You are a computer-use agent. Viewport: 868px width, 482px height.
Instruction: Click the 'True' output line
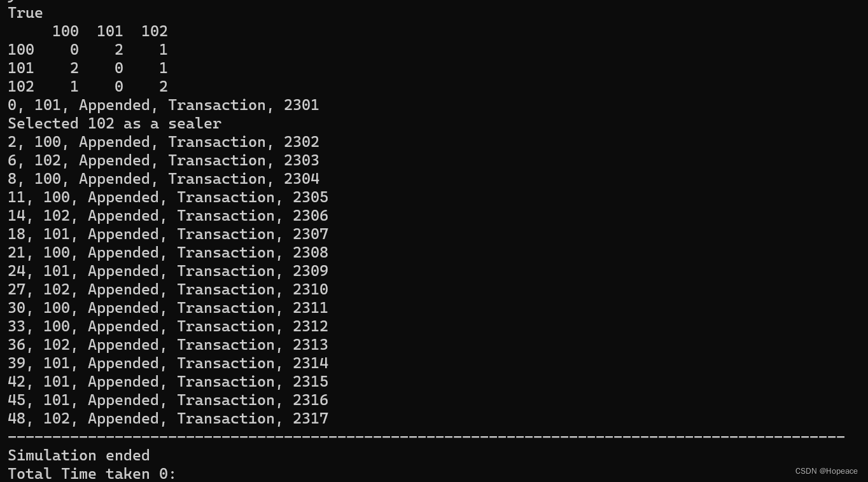point(25,13)
